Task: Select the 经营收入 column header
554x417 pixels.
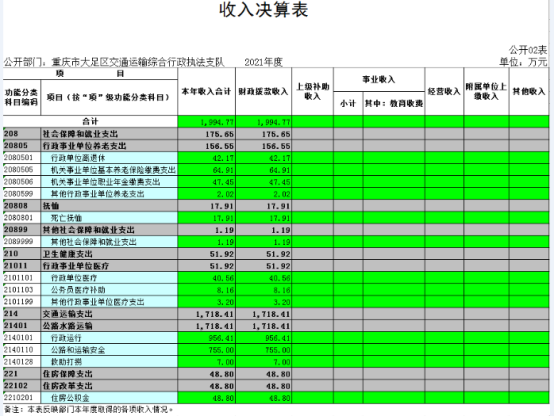Action: [444, 92]
